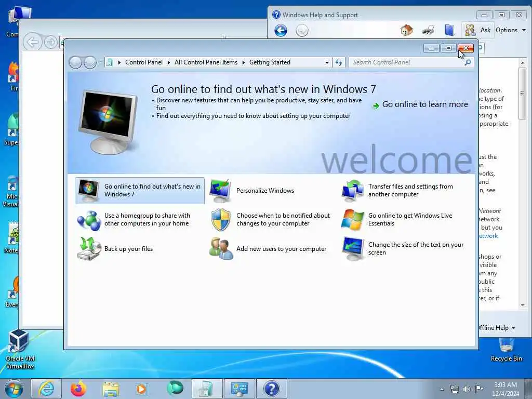Click Help window scrollbar up arrow
Screen dimensions: 532x399
[523, 63]
